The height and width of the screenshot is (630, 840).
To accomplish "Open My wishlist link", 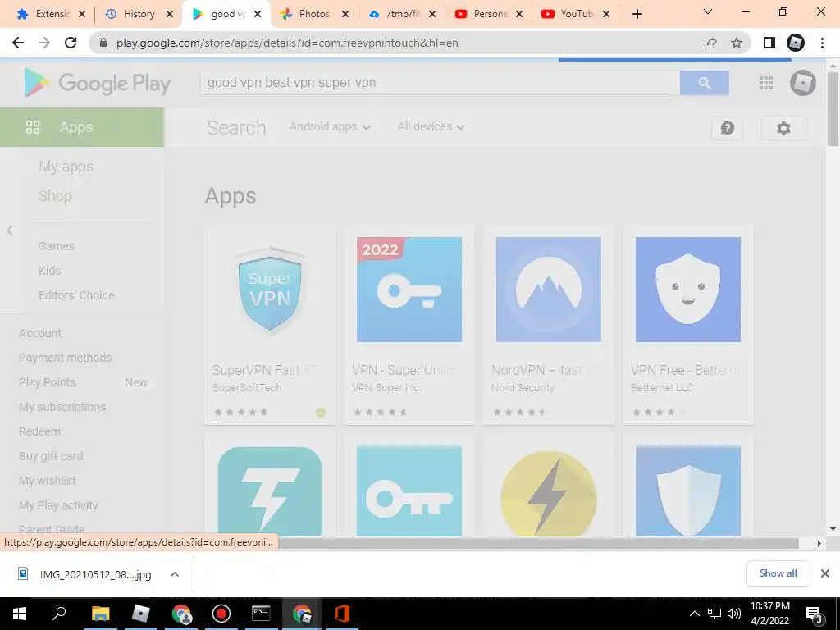I will click(48, 481).
